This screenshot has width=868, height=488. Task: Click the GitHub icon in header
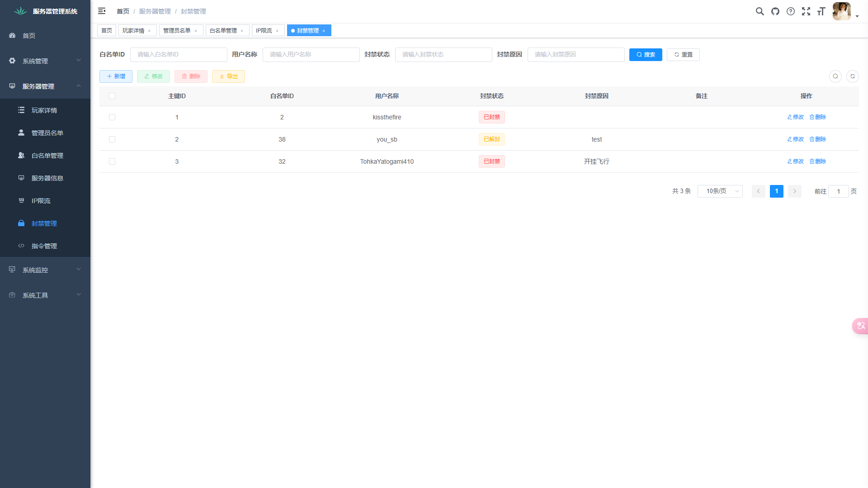[775, 11]
